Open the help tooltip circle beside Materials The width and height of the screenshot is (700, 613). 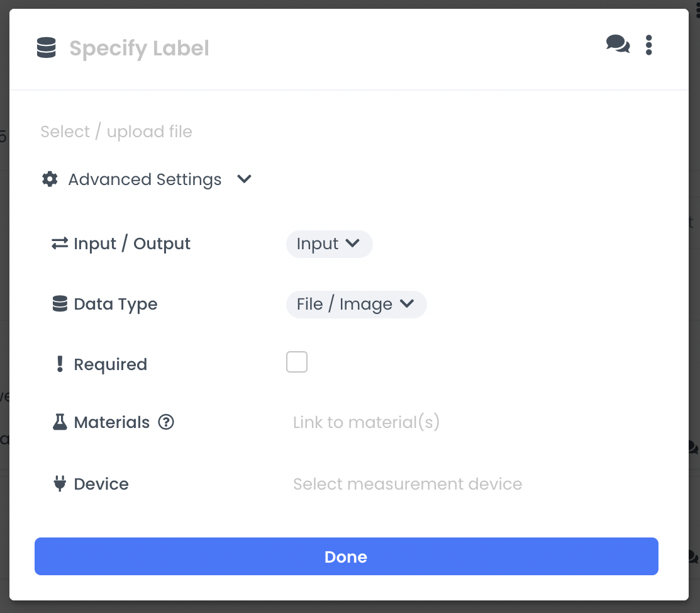tap(165, 422)
